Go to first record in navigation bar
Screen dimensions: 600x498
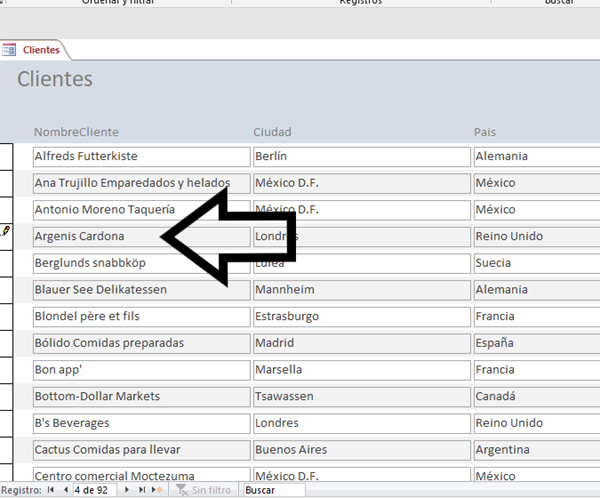pyautogui.click(x=51, y=490)
